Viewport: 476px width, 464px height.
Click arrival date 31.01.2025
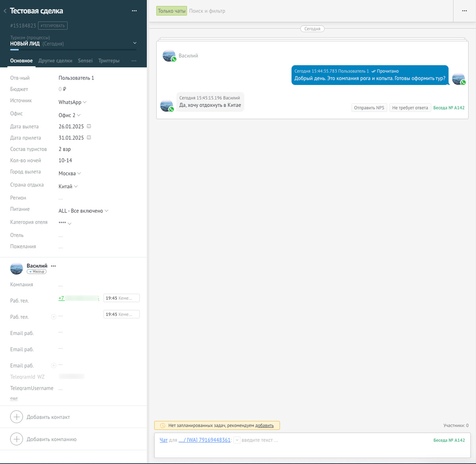tap(71, 138)
